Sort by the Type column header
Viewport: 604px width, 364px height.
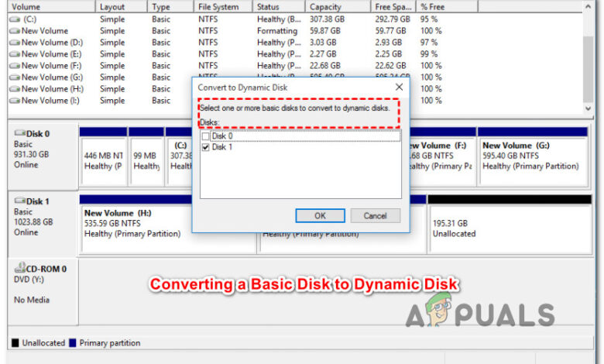[170, 6]
